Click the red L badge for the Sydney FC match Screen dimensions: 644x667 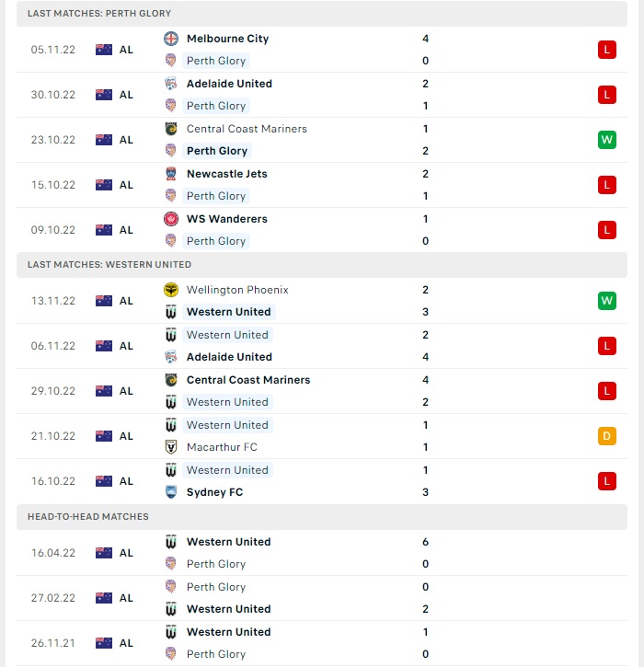[x=607, y=481]
